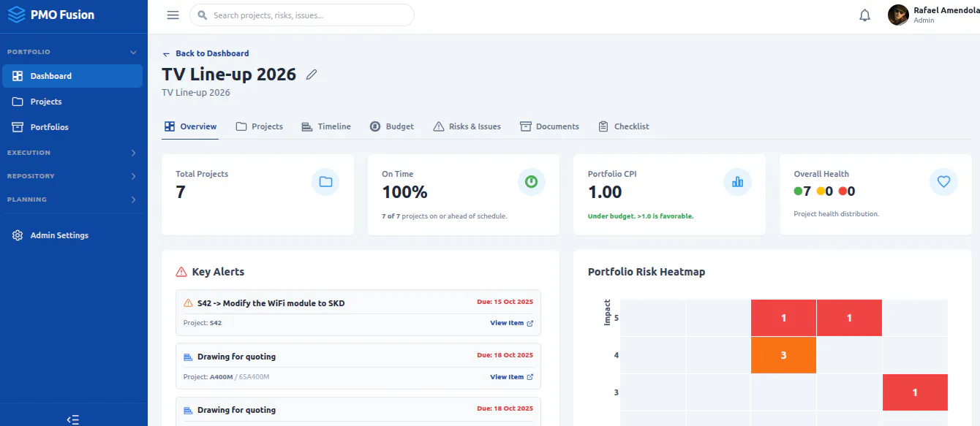Click the green health dot showing 7
The width and height of the screenshot is (980, 426).
point(798,191)
